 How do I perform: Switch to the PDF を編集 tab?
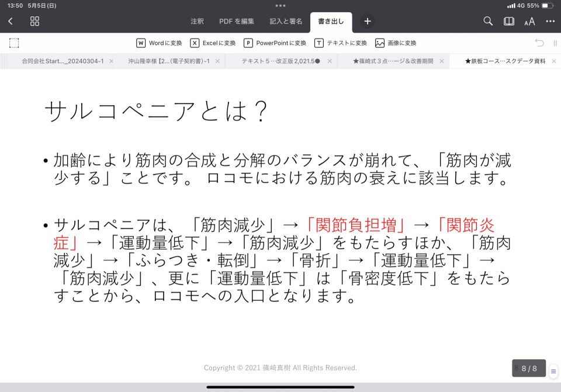pyautogui.click(x=237, y=22)
